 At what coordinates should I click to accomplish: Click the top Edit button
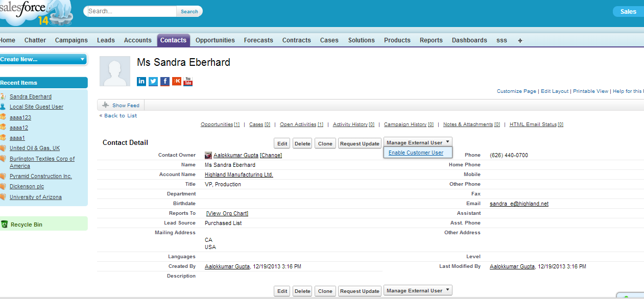pyautogui.click(x=282, y=143)
